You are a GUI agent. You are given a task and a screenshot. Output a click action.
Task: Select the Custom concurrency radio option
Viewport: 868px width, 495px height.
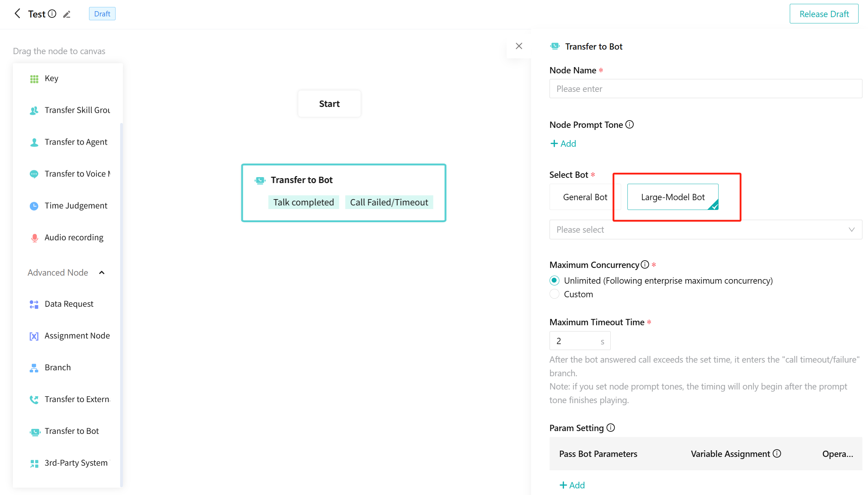(554, 294)
